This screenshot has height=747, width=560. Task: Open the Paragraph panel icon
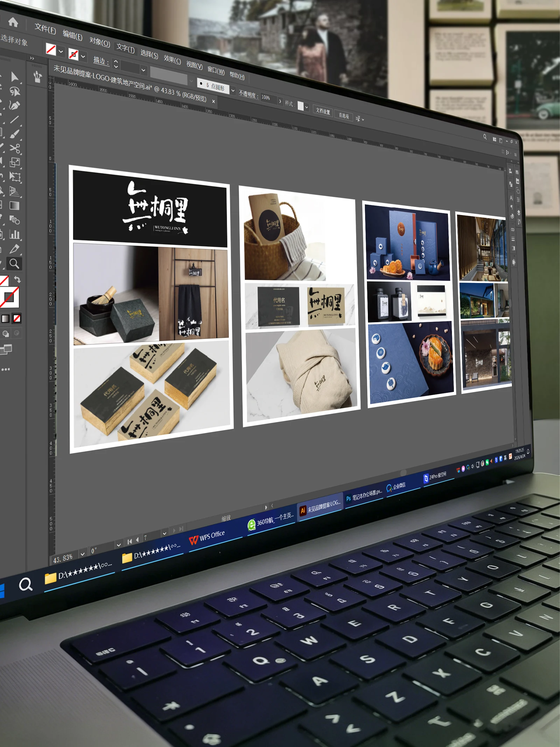(x=511, y=207)
